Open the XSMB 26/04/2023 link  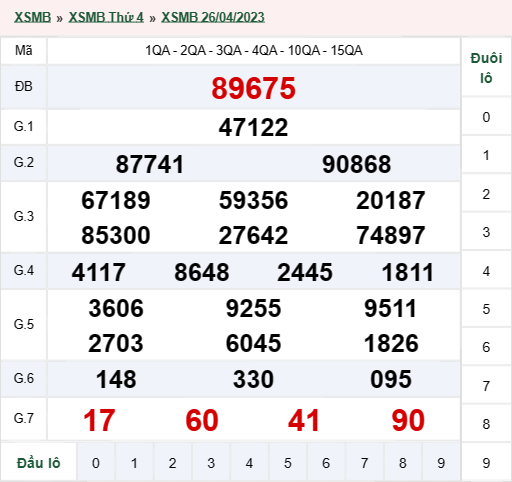tap(213, 17)
